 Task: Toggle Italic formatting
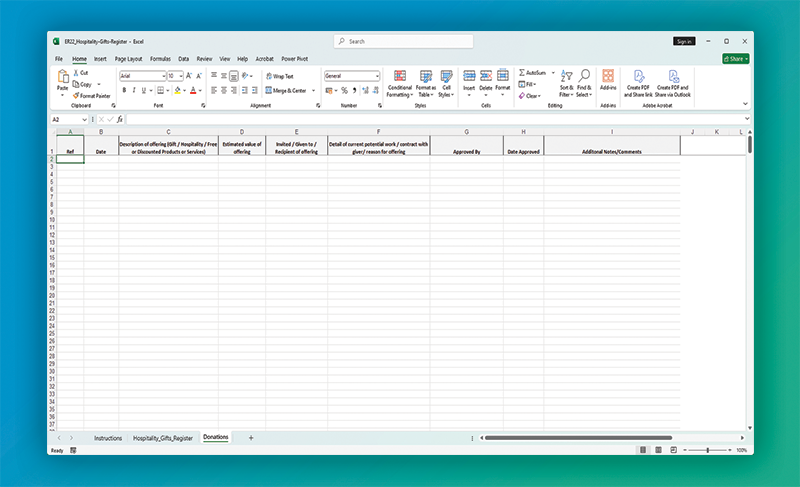(x=133, y=90)
